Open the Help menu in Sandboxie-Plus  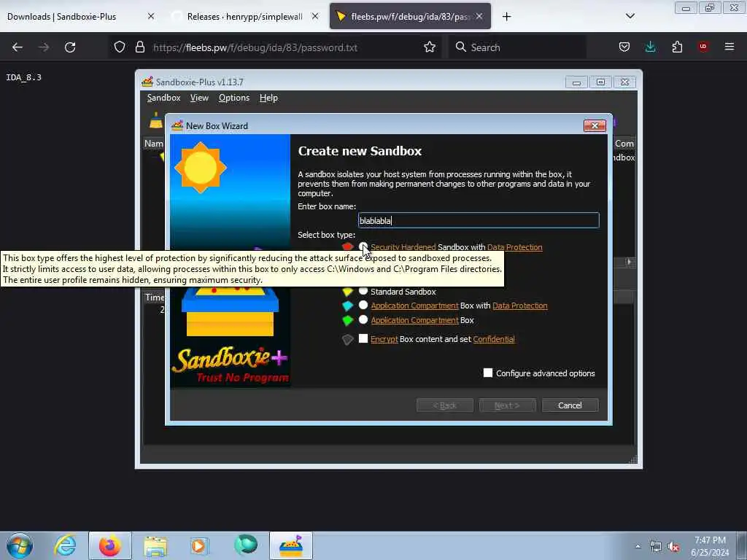pos(268,98)
